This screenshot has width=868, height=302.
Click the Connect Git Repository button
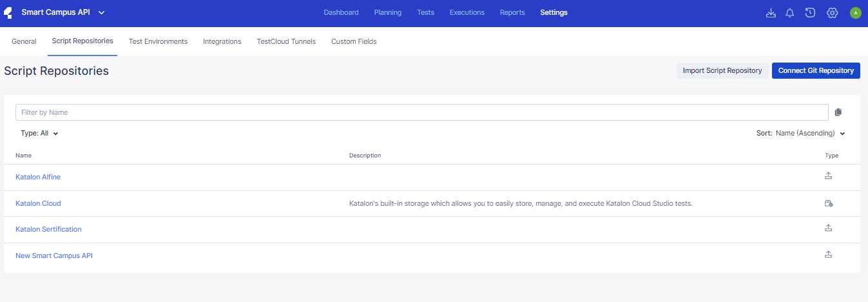(x=816, y=71)
